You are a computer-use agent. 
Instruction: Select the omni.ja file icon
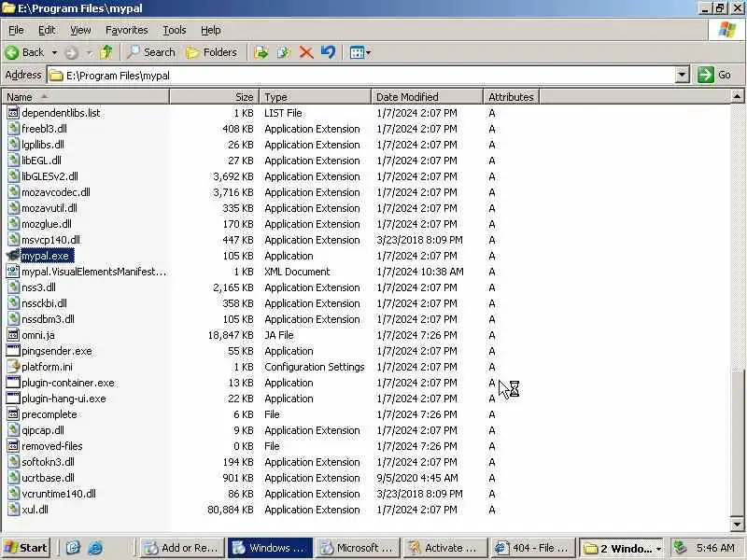13,335
